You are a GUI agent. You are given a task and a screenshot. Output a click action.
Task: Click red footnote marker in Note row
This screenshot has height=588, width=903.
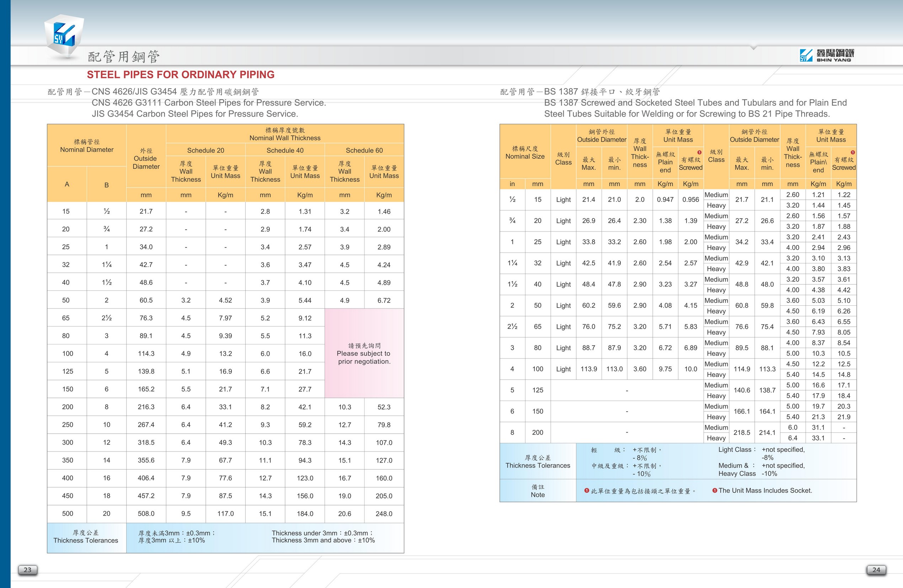pyautogui.click(x=587, y=491)
